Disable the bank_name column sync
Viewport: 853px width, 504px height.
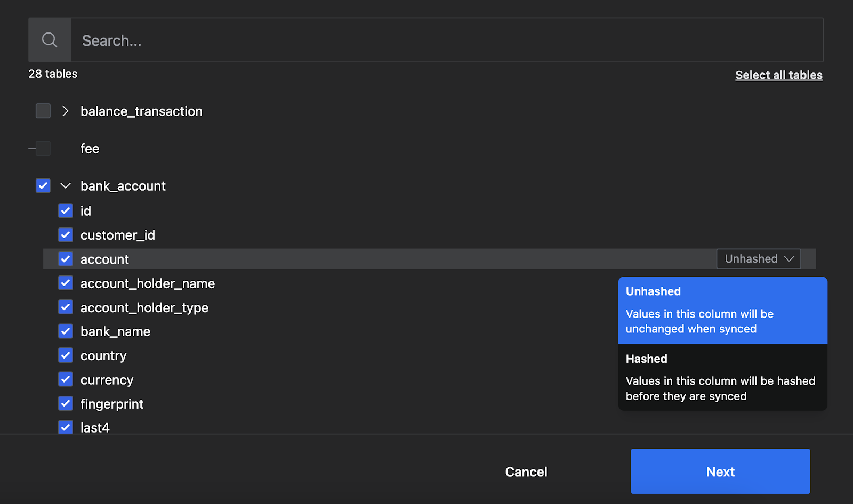(x=66, y=331)
